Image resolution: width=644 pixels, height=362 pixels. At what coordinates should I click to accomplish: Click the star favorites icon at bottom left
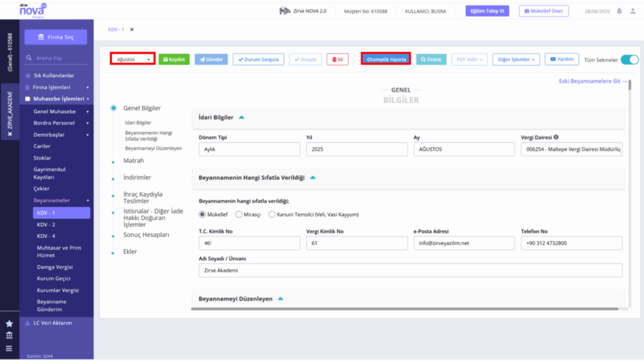[x=9, y=324]
